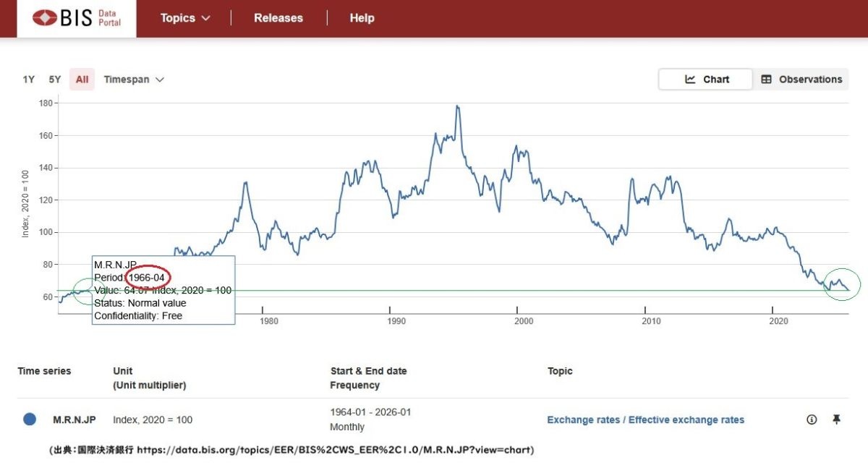Screen dimensions: 868x465
Task: Click the 2000 label on the x-axis
Action: [x=523, y=320]
